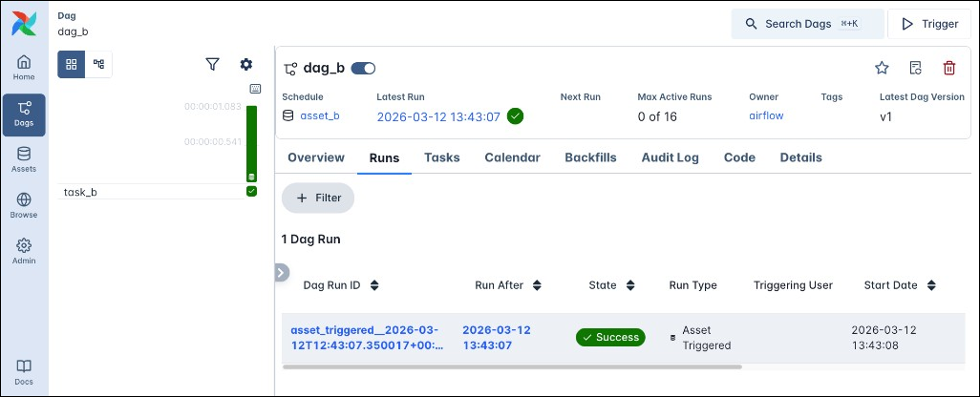Click the 00:00:00.541 duration label
Image resolution: width=980 pixels, height=397 pixels.
[212, 141]
